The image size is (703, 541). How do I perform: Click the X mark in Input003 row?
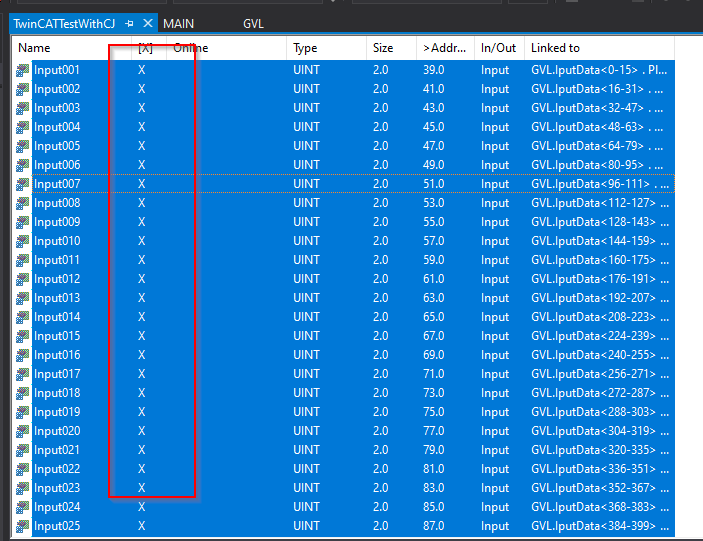142,108
